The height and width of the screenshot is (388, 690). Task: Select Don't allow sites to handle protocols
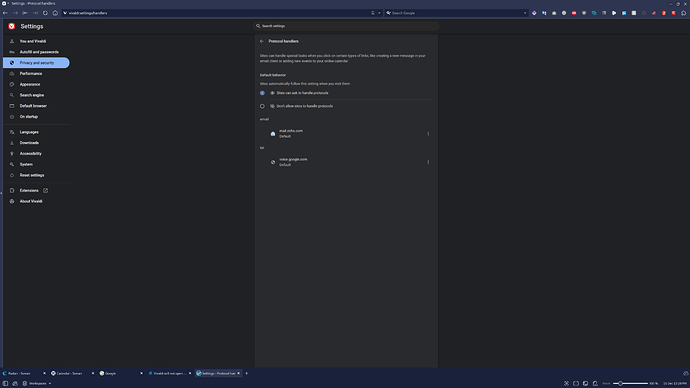262,106
